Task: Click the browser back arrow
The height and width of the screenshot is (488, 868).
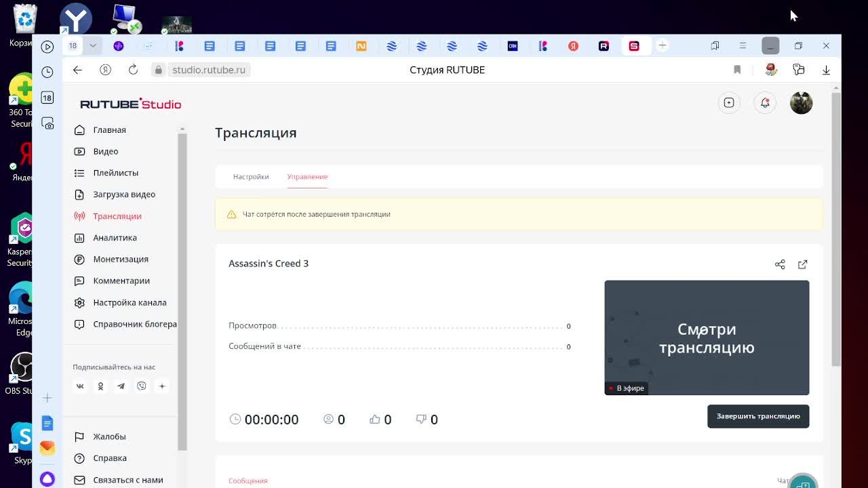Action: 77,70
